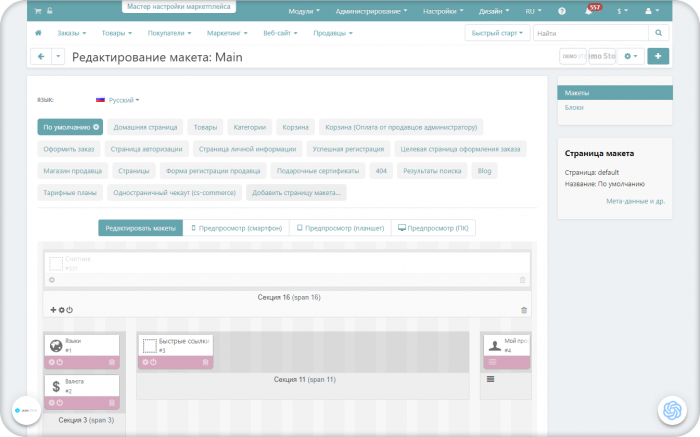700x437 pixels.
Task: Select the Домашняя страница layout page
Action: (145, 127)
